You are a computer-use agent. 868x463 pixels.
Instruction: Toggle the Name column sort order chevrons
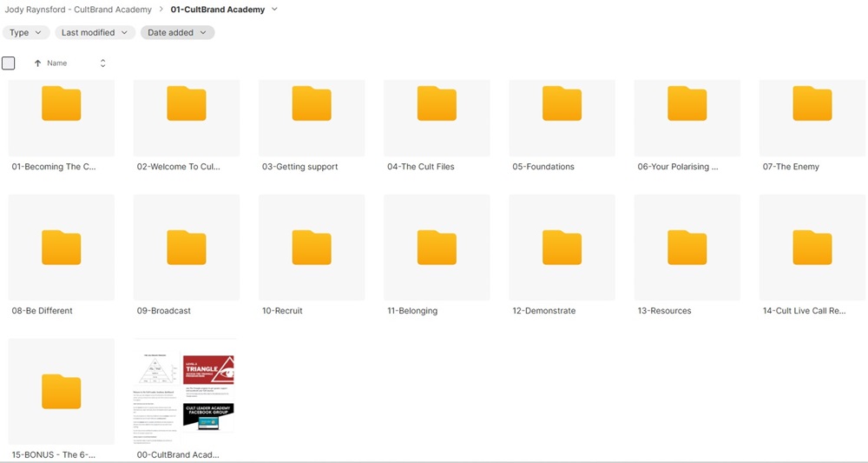(102, 63)
